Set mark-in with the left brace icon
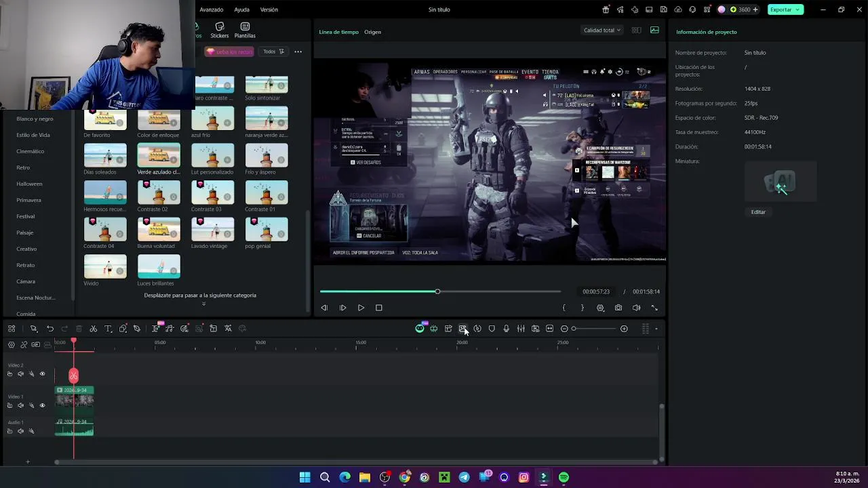 [564, 308]
